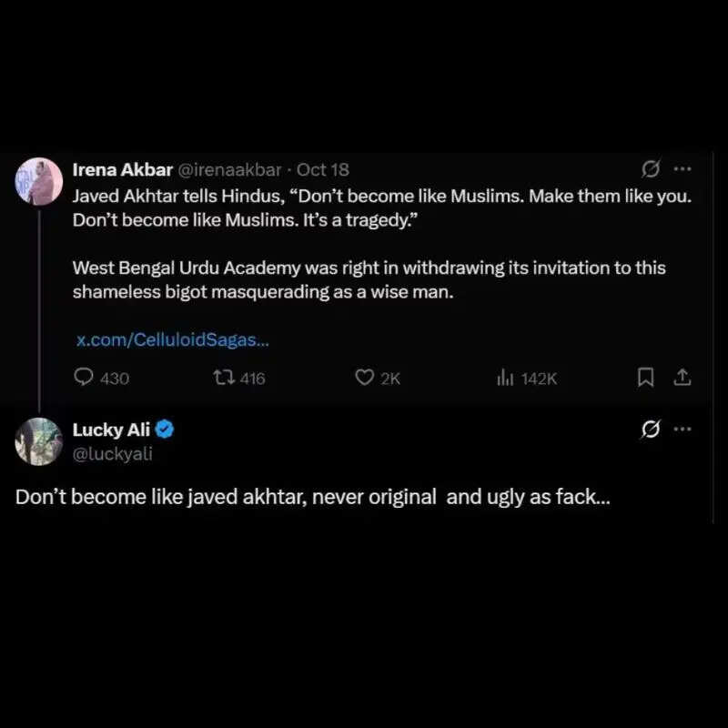The image size is (728, 728).
Task: Click the Grok icon on Lucky Ali's tweet
Action: pyautogui.click(x=651, y=430)
